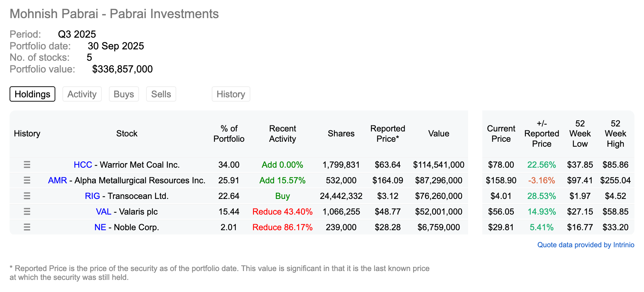Click the Shares column header
The height and width of the screenshot is (292, 644).
(x=341, y=134)
